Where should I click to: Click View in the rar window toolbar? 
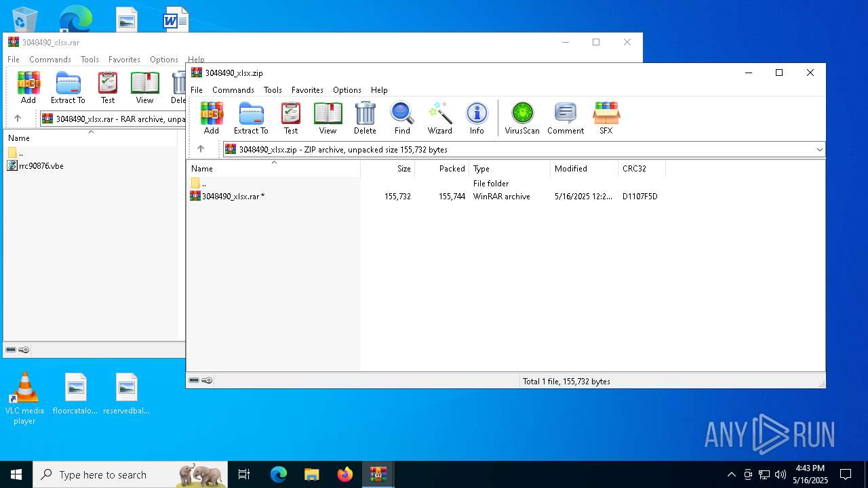pyautogui.click(x=144, y=87)
